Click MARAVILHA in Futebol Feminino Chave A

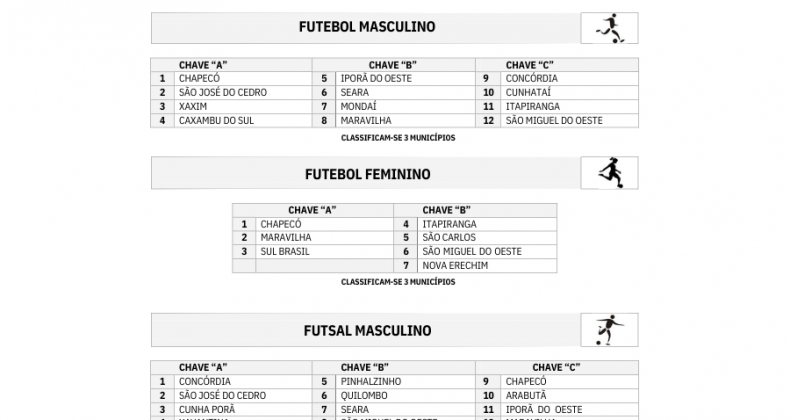[286, 238]
